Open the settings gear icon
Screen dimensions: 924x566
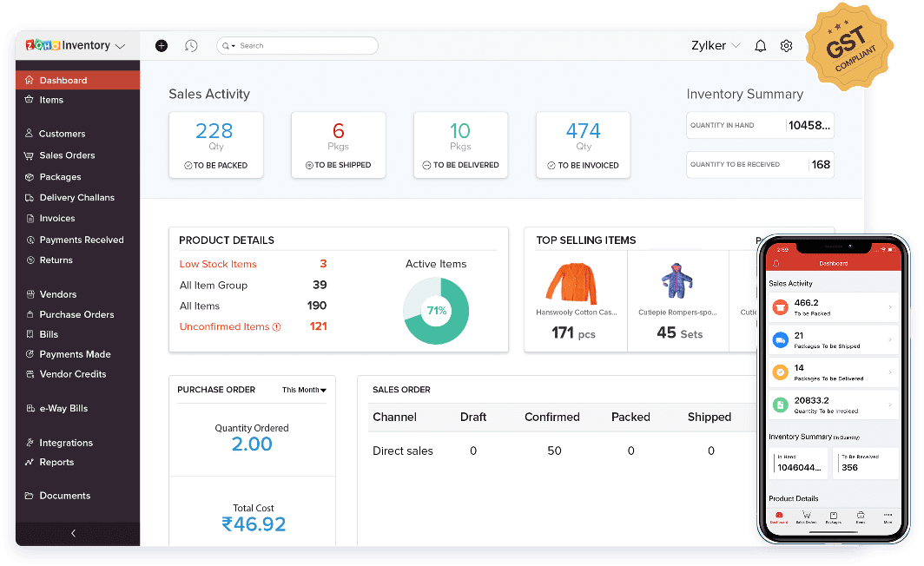point(787,45)
